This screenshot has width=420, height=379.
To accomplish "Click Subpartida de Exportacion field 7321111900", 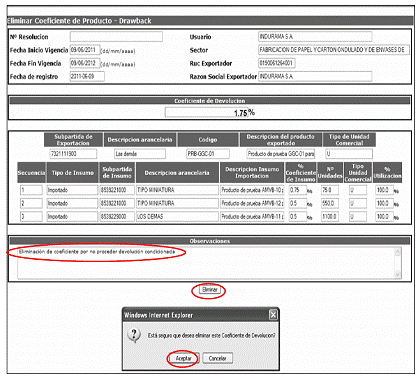I will 73,154.
